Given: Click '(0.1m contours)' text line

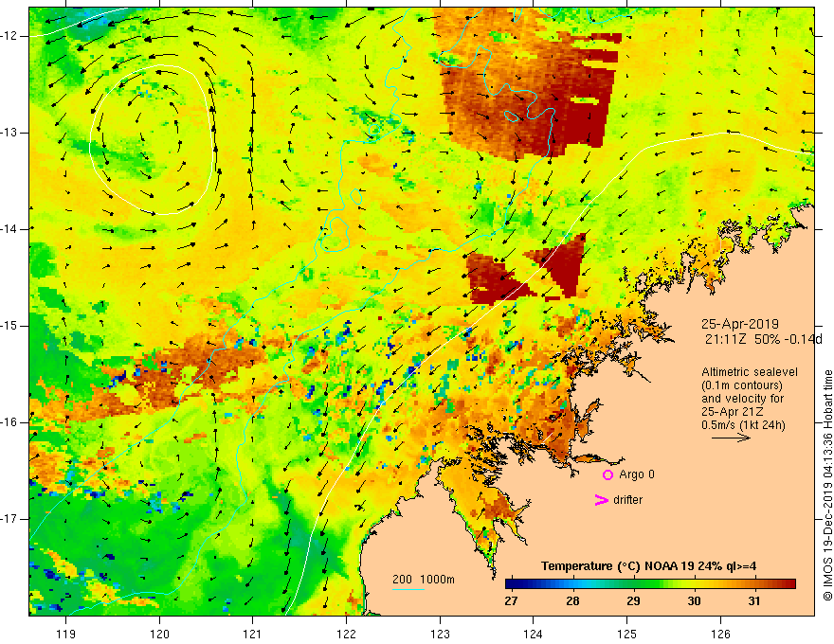Looking at the screenshot, I should [741, 385].
